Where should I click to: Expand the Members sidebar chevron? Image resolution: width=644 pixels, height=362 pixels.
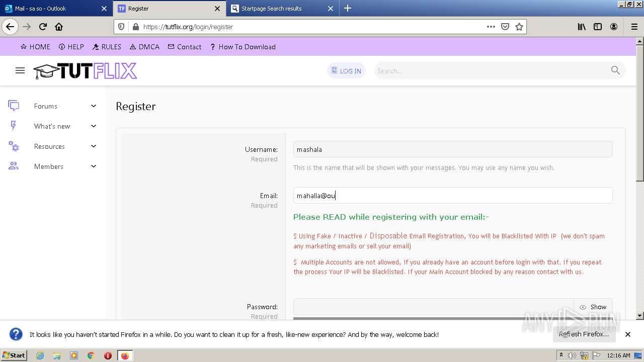(x=94, y=166)
